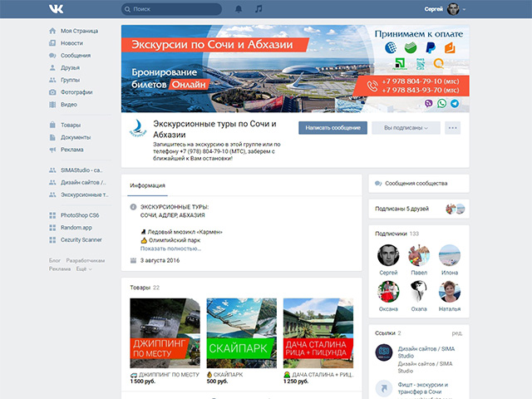Image resolution: width=532 pixels, height=399 pixels.
Task: Open the Дача Сталина product thumbnail
Action: click(318, 333)
